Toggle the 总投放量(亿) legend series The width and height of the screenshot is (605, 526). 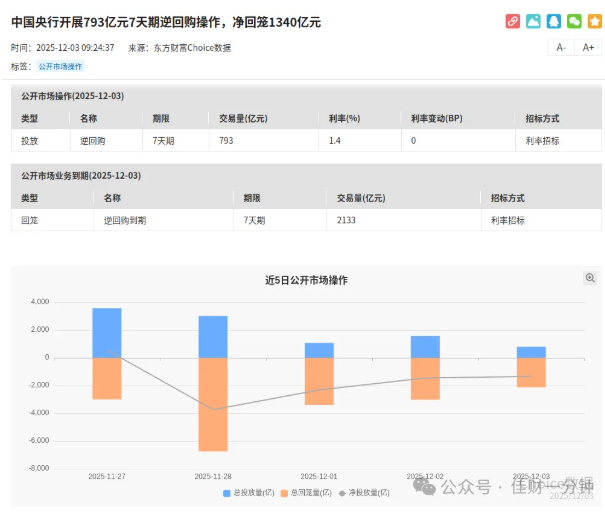click(249, 493)
